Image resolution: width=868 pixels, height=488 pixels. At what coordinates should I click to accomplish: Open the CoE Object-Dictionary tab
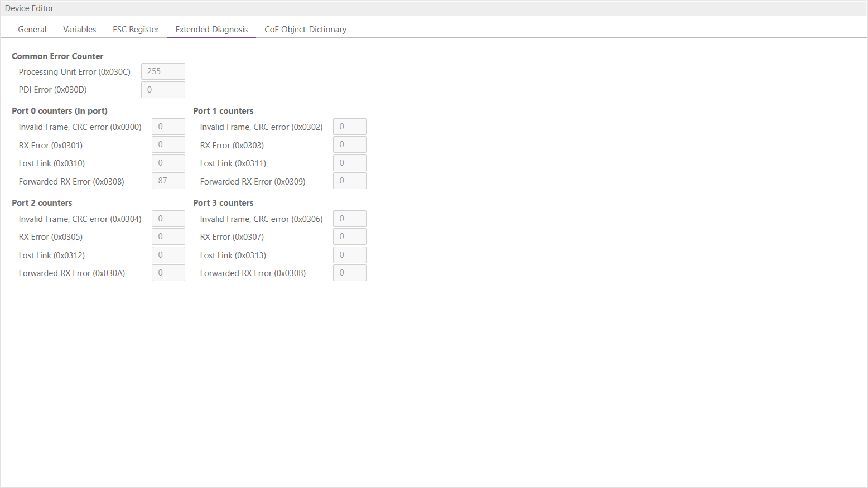305,30
